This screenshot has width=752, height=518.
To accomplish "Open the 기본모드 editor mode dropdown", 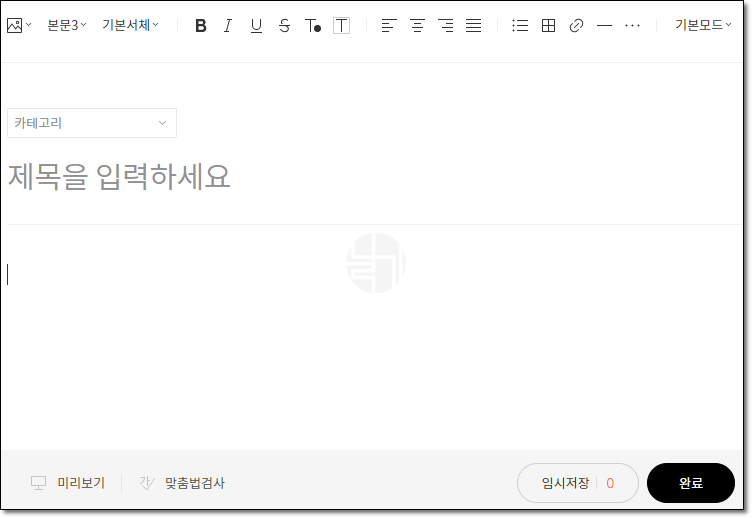I will [x=703, y=25].
